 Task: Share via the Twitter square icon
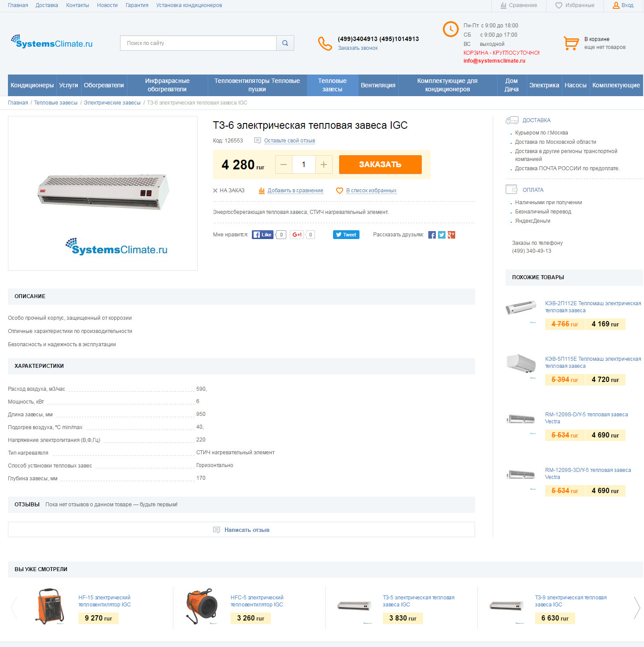442,235
